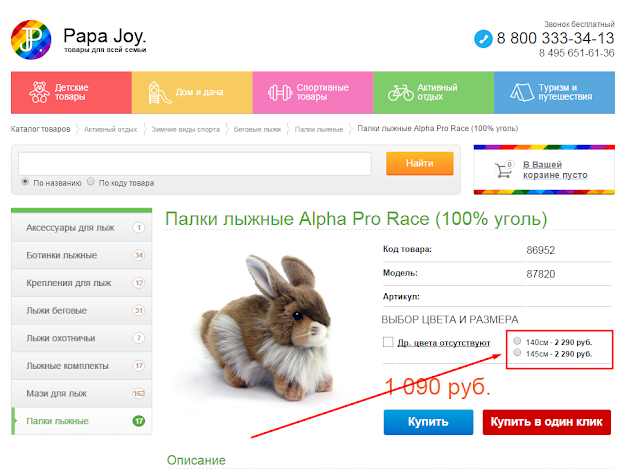Image resolution: width=640 pixels, height=475 pixels.
Task: Click the blue Купить button
Action: coord(428,422)
